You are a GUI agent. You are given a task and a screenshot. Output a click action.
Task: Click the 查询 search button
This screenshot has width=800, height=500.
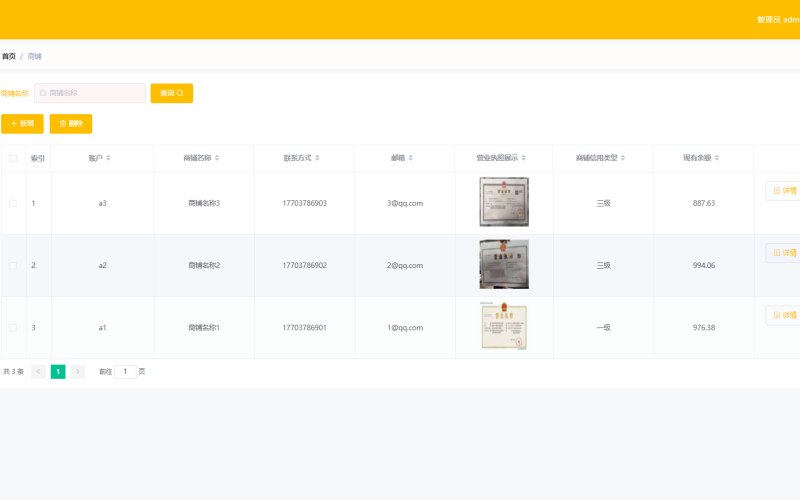click(172, 93)
